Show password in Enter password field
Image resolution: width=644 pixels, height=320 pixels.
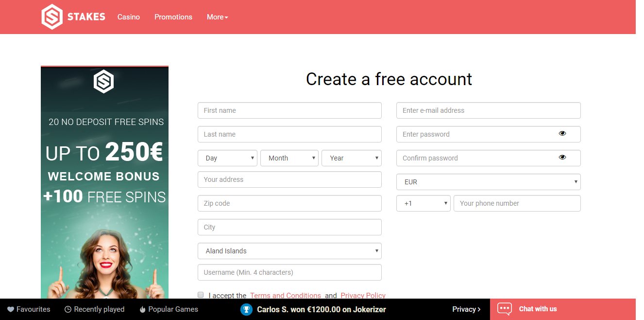coord(562,134)
